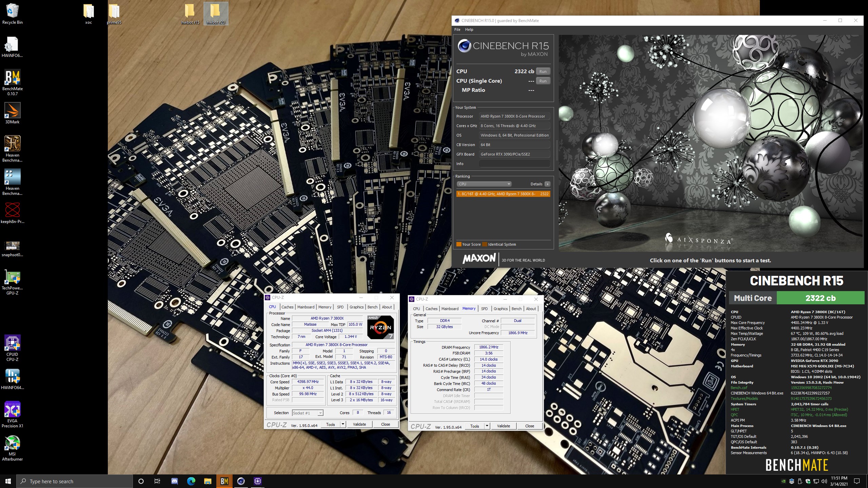Image resolution: width=868 pixels, height=488 pixels.
Task: Open the Recycle Bin desktop icon
Action: click(x=12, y=14)
